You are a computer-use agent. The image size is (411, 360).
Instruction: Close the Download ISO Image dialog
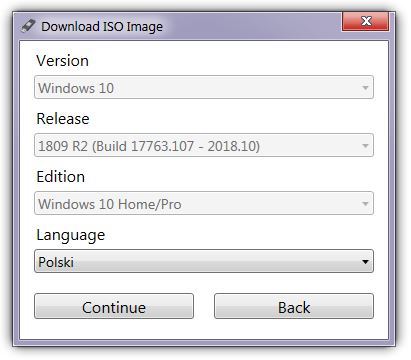pyautogui.click(x=365, y=21)
